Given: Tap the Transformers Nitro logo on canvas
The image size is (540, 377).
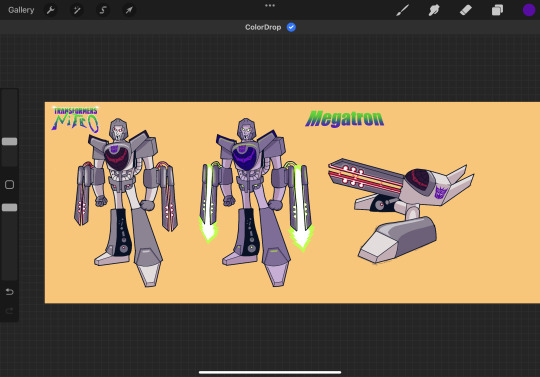Looking at the screenshot, I should (x=75, y=119).
